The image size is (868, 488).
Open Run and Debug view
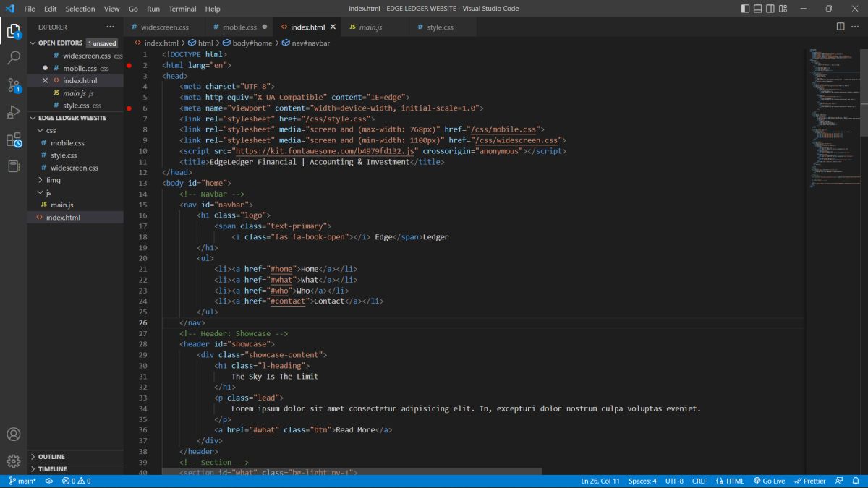(x=14, y=112)
